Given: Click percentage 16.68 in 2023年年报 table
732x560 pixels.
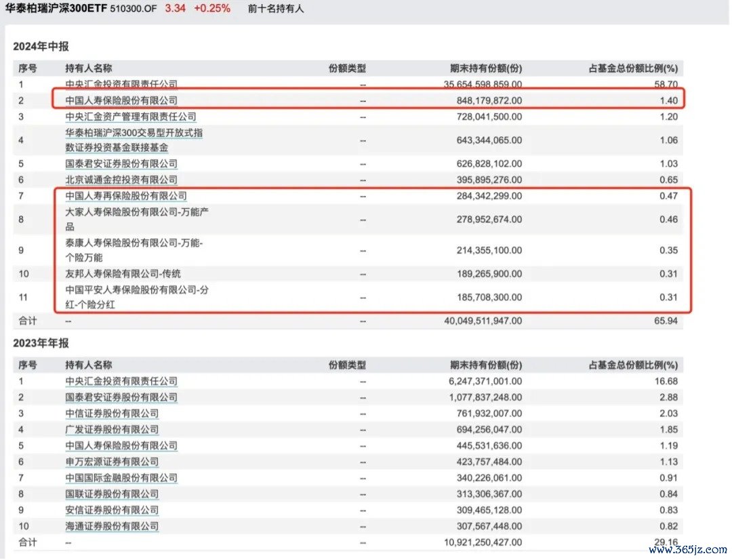Looking at the screenshot, I should 666,381.
